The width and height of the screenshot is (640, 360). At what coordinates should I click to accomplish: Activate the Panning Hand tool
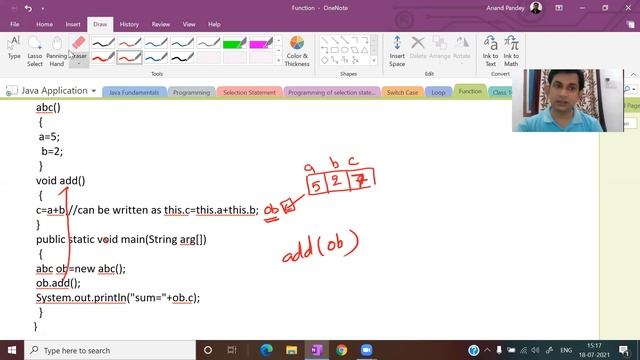point(56,51)
